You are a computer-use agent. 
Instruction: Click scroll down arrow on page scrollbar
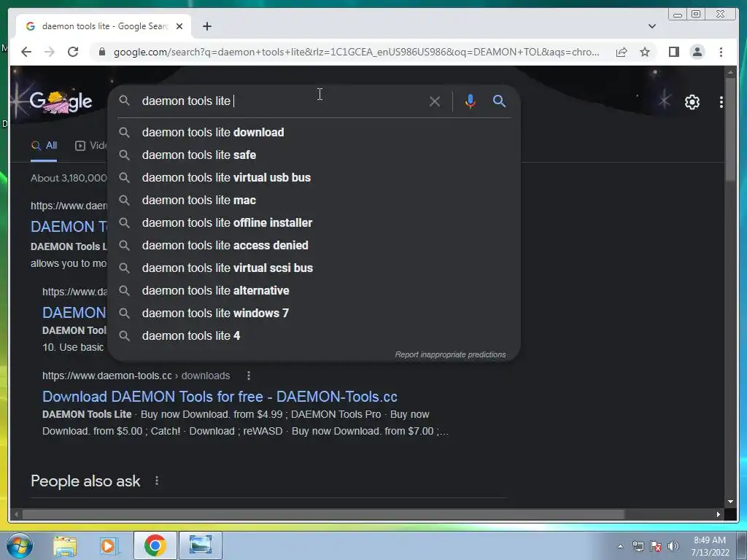730,502
